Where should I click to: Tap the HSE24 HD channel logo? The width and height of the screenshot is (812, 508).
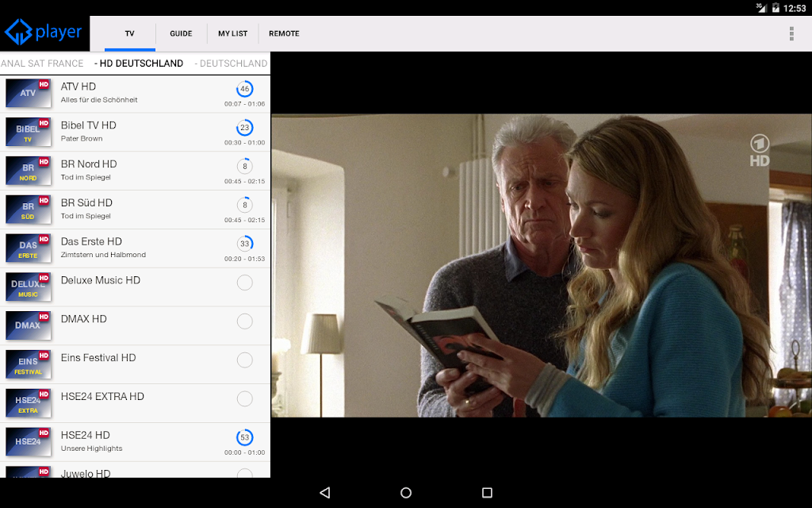pyautogui.click(x=29, y=441)
